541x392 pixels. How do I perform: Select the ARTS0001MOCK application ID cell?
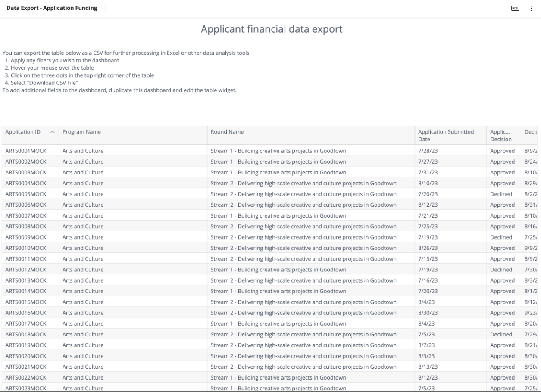point(30,151)
